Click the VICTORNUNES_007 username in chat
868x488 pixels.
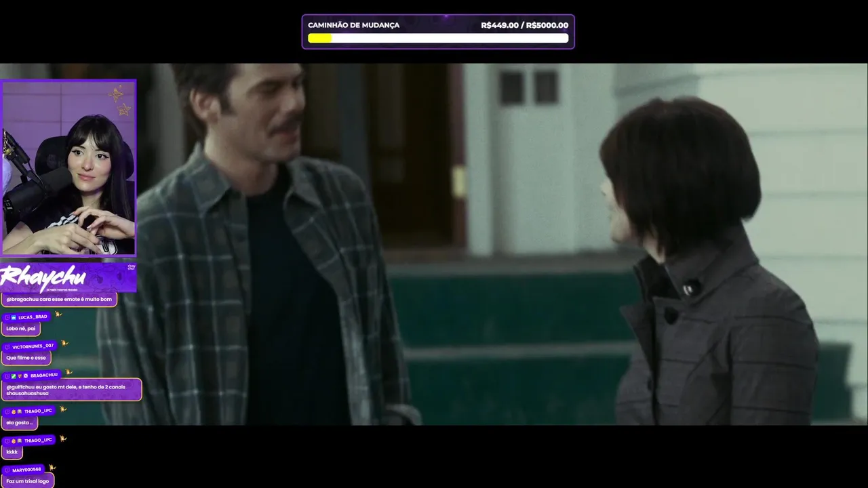click(x=33, y=346)
